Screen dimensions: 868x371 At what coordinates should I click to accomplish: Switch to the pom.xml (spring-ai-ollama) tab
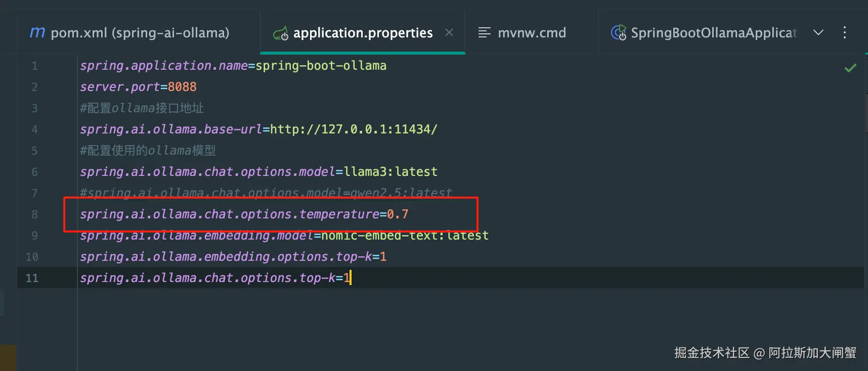point(140,33)
